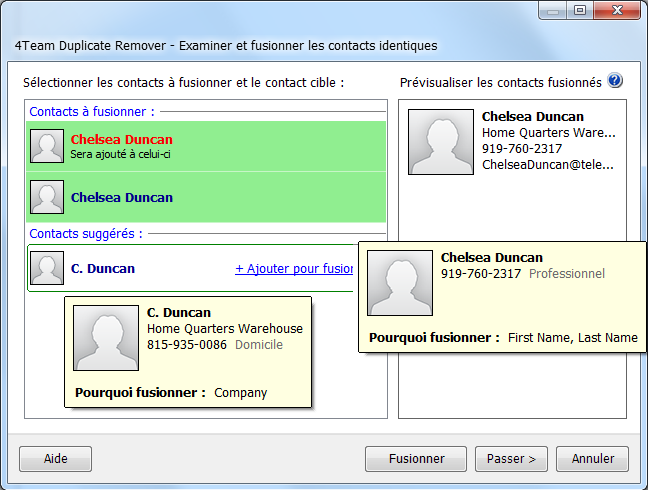This screenshot has height=490, width=648.
Task: Skip ahead with the 'Passer >' button
Action: [x=511, y=459]
